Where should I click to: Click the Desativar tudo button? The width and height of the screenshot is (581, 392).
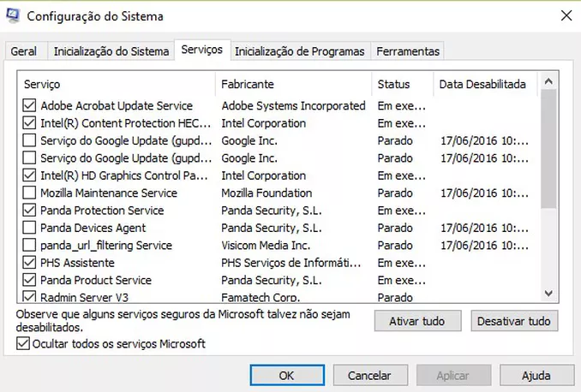[x=514, y=321]
